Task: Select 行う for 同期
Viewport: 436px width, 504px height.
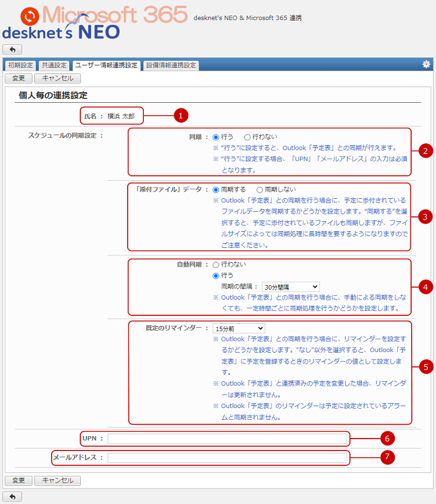Action: pos(216,137)
